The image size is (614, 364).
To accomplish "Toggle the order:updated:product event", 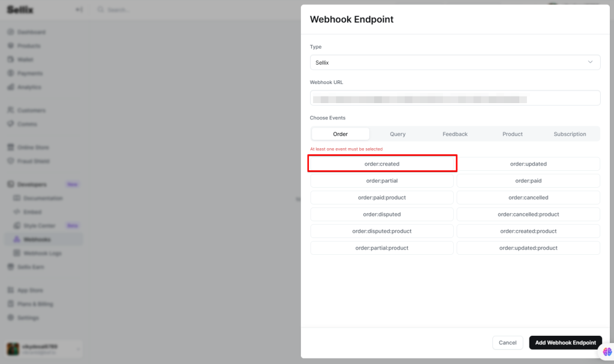I will click(528, 248).
